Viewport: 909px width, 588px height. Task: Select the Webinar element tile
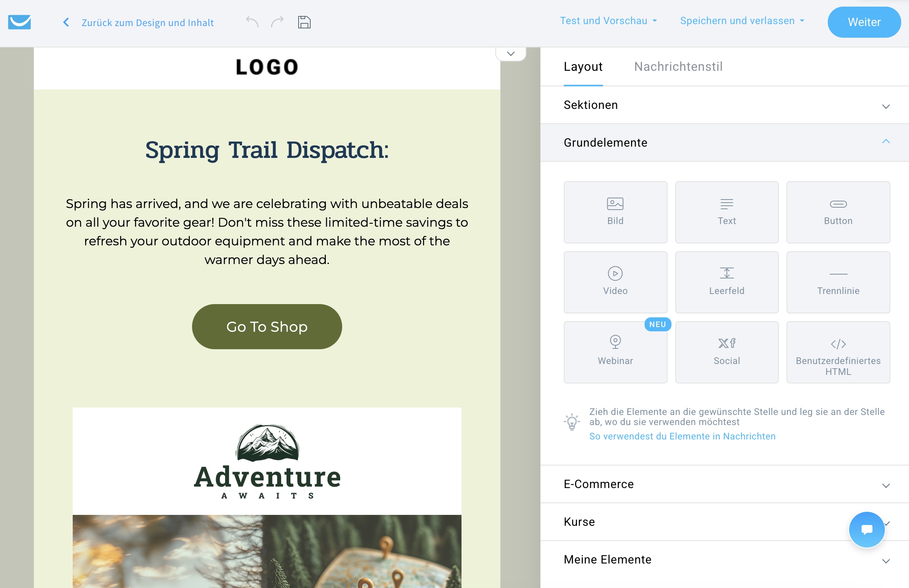pyautogui.click(x=615, y=352)
